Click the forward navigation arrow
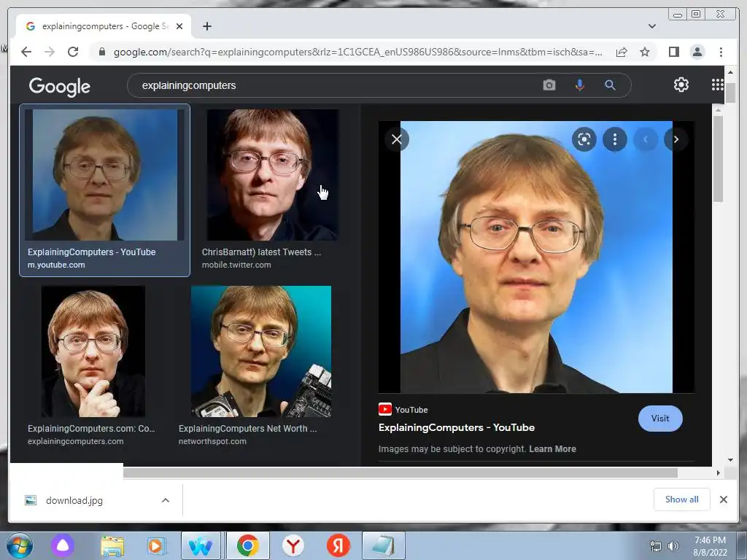 50,52
